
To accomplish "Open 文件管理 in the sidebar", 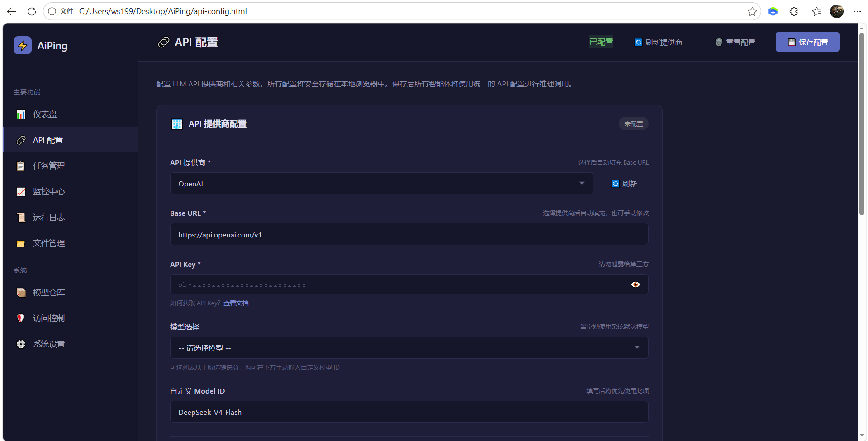I will click(x=70, y=243).
